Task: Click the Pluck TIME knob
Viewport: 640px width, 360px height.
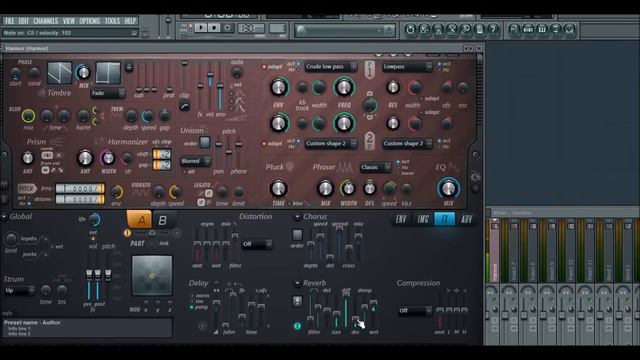Action: [x=278, y=188]
